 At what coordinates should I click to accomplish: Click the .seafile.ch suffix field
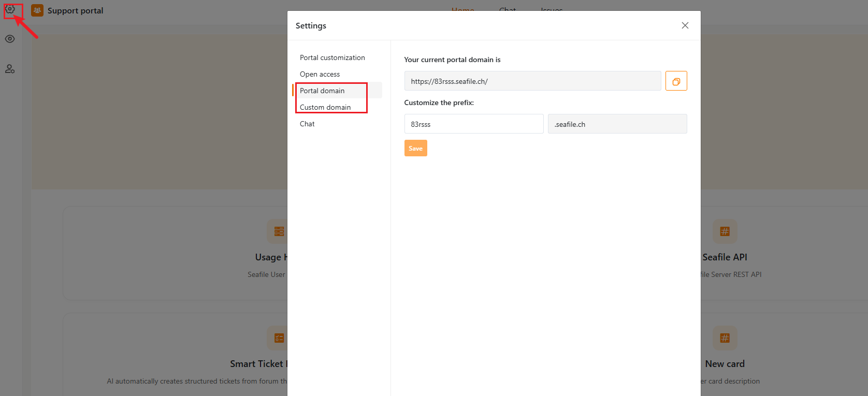[617, 124]
